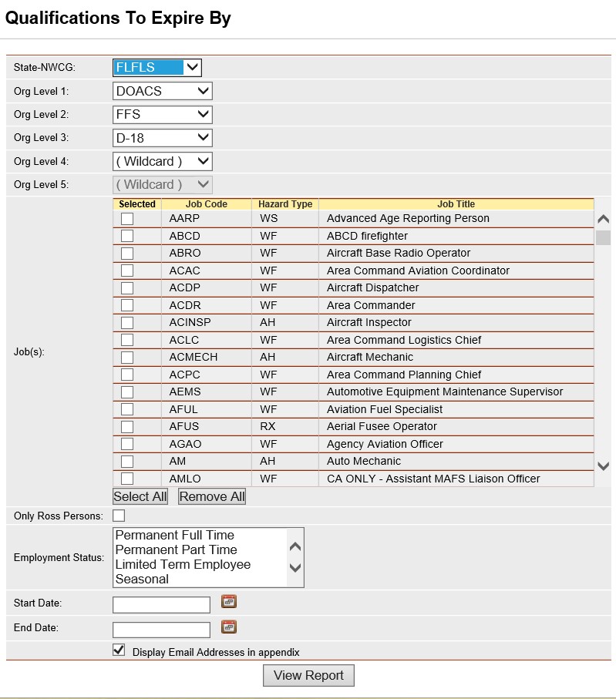The height and width of the screenshot is (699, 616).
Task: Check the AARP job checkbox
Action: pyautogui.click(x=127, y=218)
